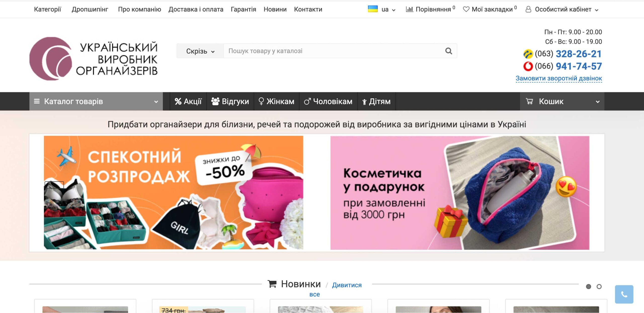Click the company logo circle
The height and width of the screenshot is (313, 644).
pos(51,59)
